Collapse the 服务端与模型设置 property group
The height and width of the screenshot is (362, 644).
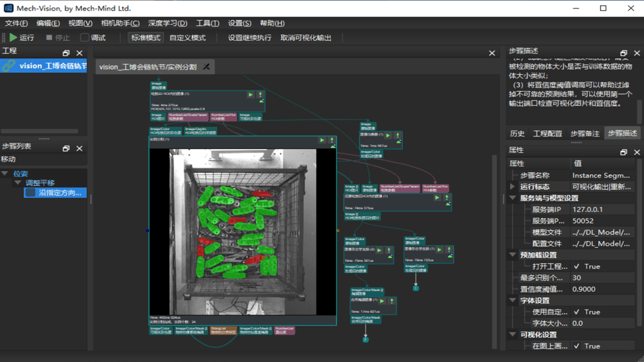click(513, 199)
